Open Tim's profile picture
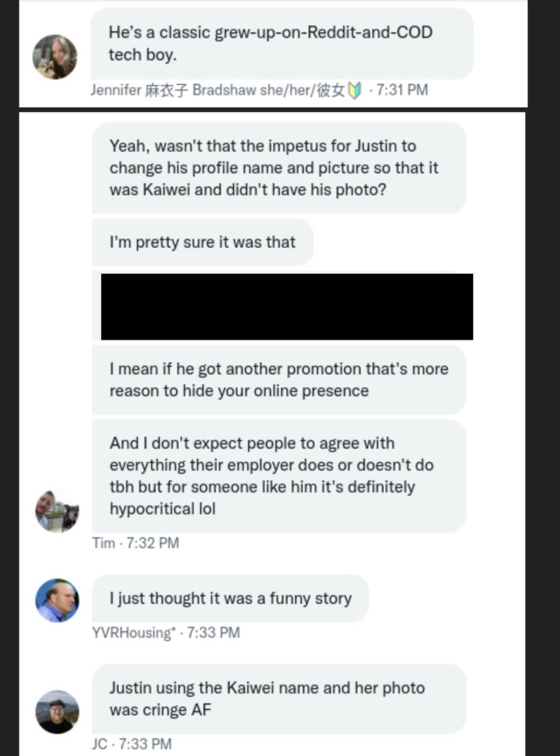Viewport: 560px width, 756px height. pyautogui.click(x=57, y=511)
